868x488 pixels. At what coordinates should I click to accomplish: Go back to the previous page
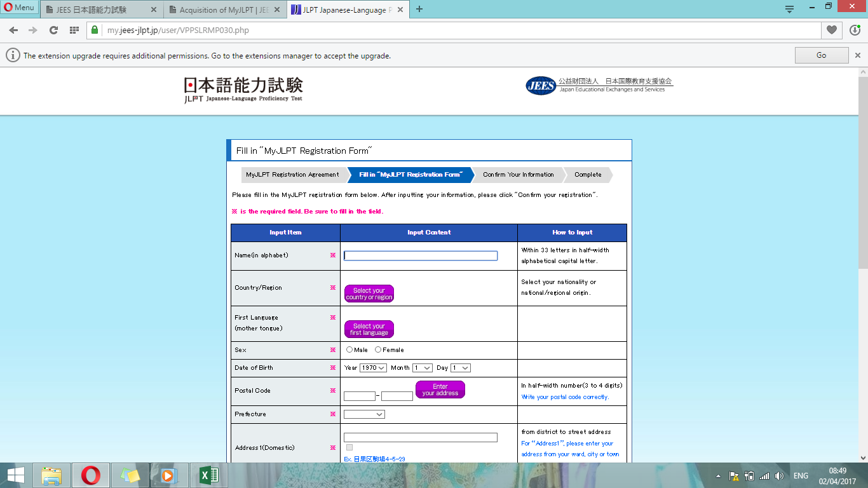pyautogui.click(x=13, y=30)
